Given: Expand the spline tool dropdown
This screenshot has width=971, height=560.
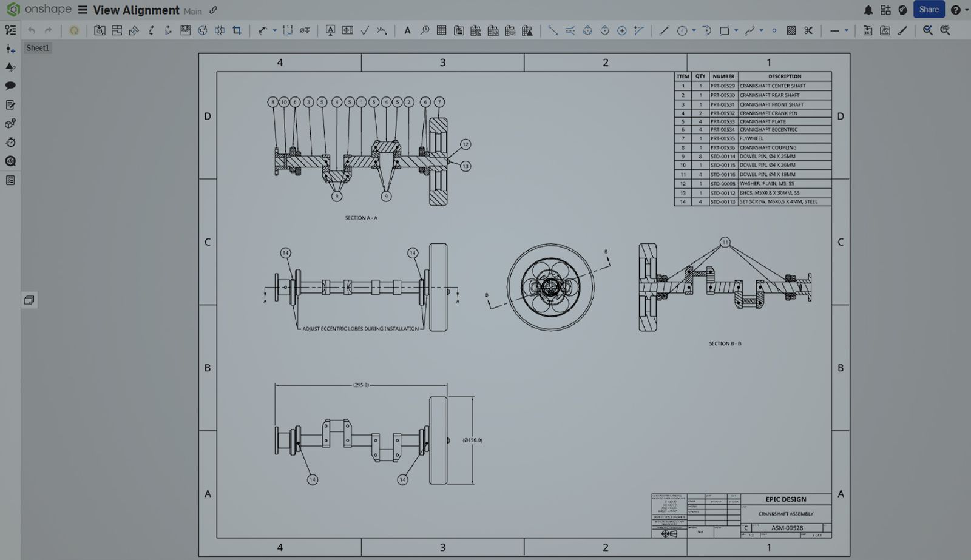Looking at the screenshot, I should 761,30.
